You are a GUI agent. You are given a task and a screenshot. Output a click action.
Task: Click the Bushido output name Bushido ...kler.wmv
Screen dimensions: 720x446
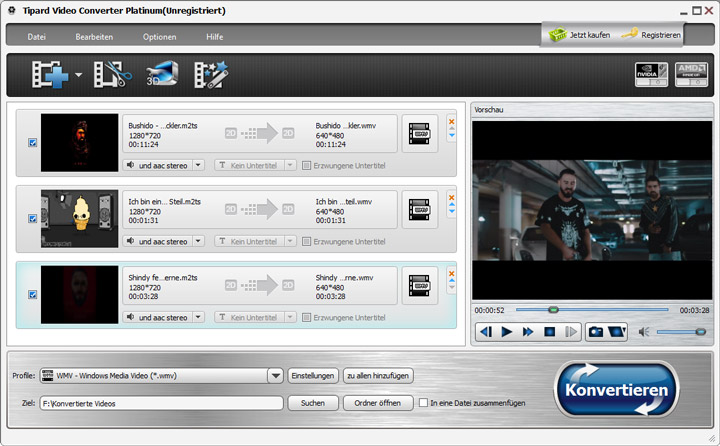click(x=345, y=125)
